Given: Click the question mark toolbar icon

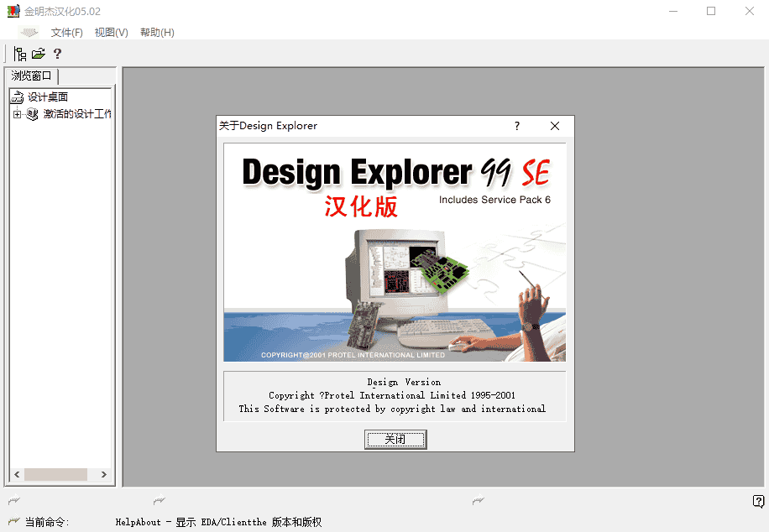Looking at the screenshot, I should [57, 54].
